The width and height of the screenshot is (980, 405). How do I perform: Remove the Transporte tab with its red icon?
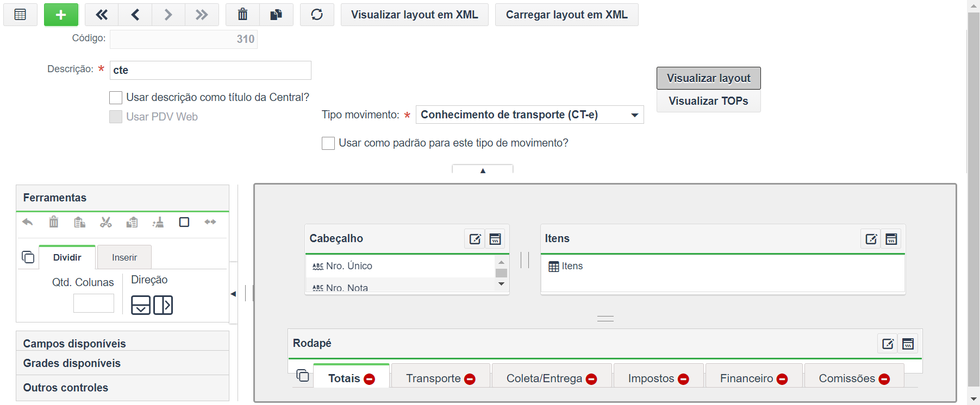tap(470, 379)
